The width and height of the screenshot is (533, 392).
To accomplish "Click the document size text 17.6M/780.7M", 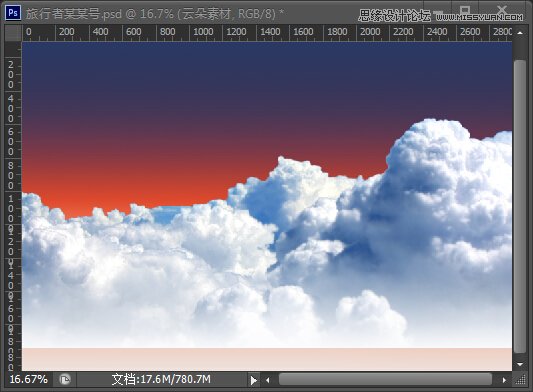I will 161,379.
